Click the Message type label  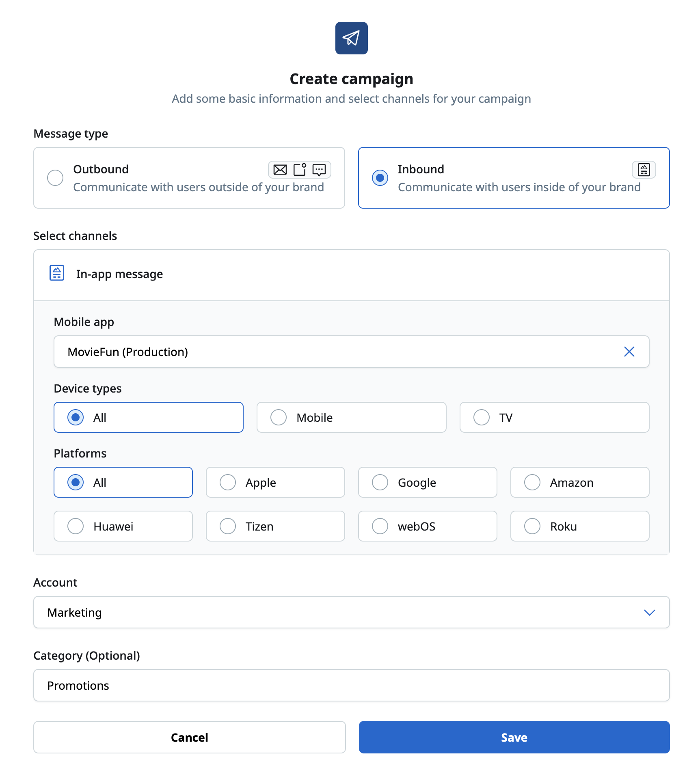point(71,134)
